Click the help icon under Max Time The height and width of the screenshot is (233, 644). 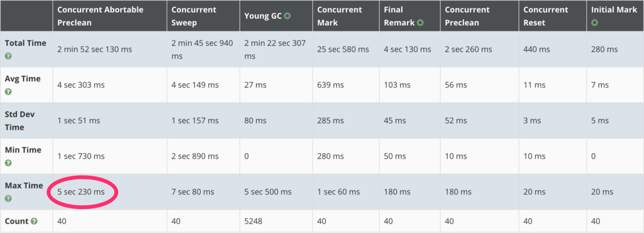coord(8,198)
